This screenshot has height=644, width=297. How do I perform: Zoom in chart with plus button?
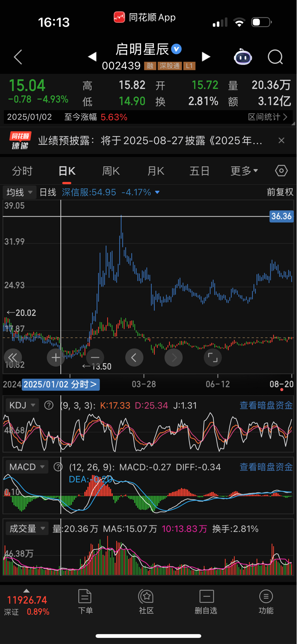click(x=56, y=357)
